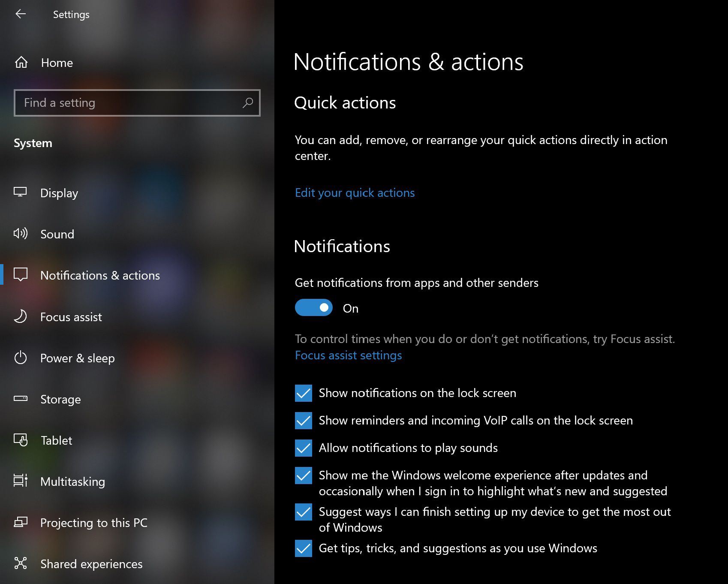Go to Multitasking settings
The width and height of the screenshot is (728, 584).
pyautogui.click(x=72, y=482)
